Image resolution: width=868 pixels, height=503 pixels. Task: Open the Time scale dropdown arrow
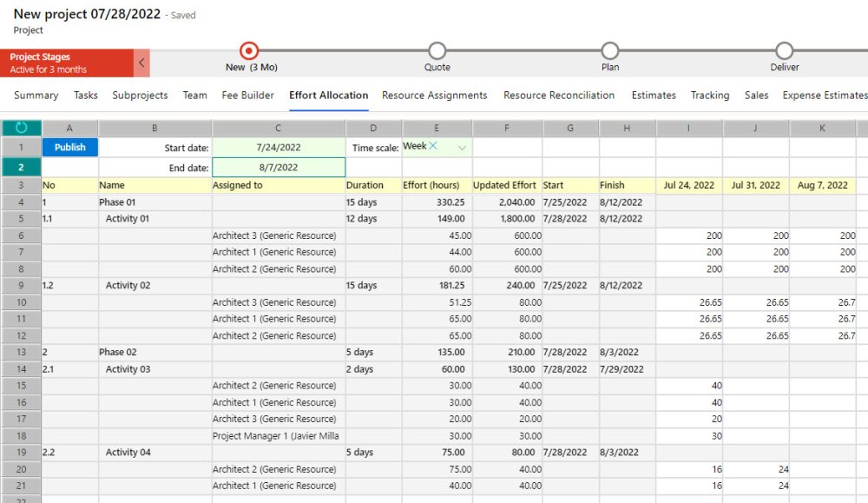(462, 148)
